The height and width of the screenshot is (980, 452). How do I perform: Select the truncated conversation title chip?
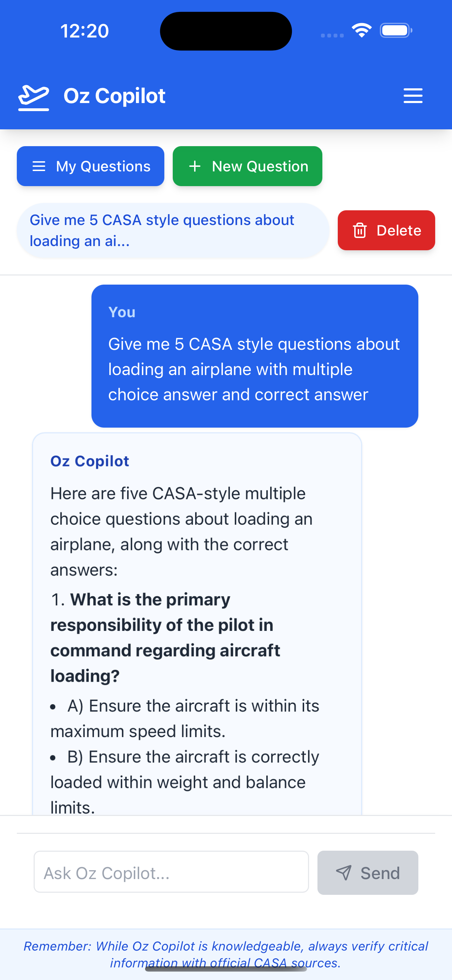pyautogui.click(x=173, y=231)
